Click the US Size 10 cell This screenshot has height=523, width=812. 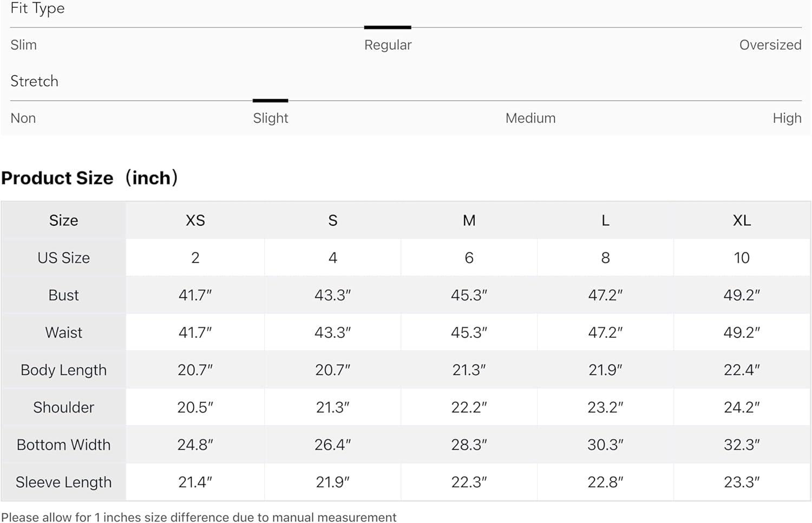click(741, 258)
